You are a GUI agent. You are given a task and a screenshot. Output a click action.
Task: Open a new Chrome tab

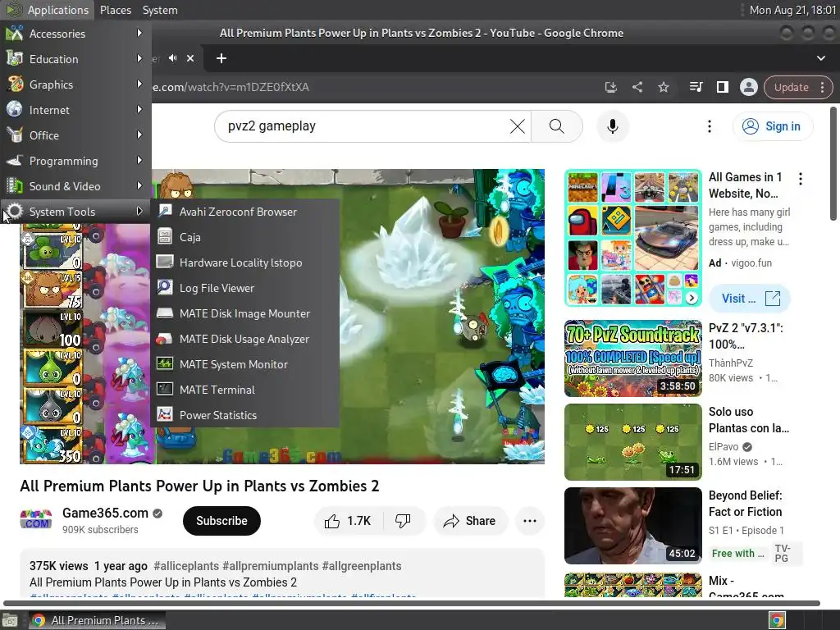click(x=221, y=58)
